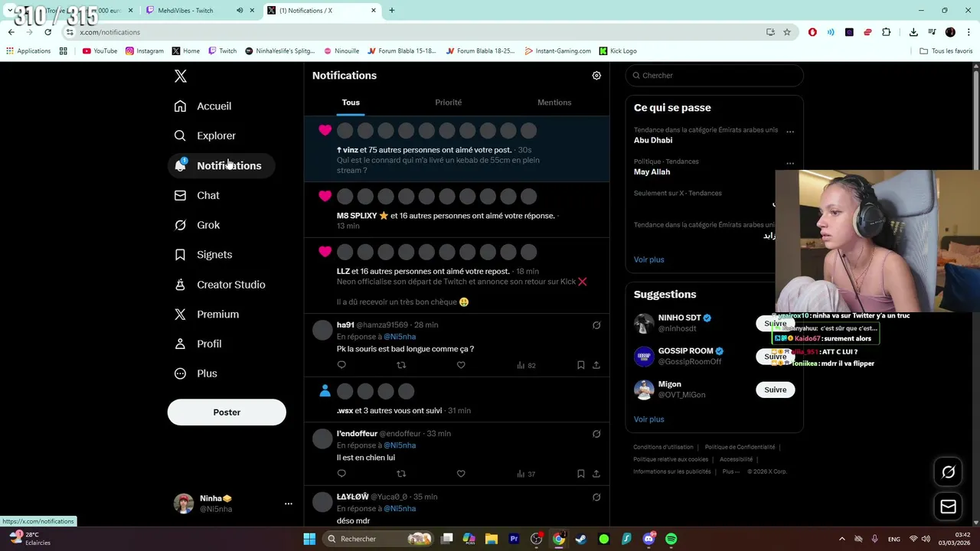Open Conditions d'utilisation footer link
980x551 pixels.
point(663,448)
